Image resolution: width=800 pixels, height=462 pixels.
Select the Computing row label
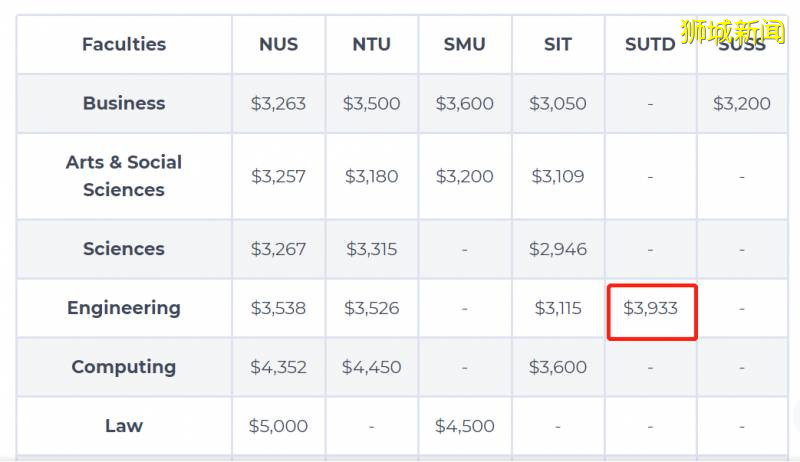tap(124, 367)
